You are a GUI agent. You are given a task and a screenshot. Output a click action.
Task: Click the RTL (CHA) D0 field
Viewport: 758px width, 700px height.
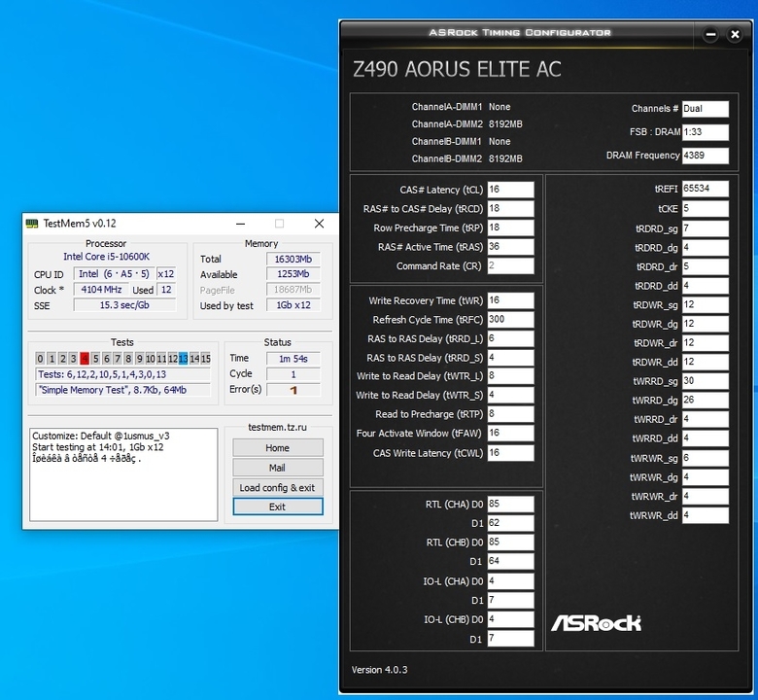pos(510,504)
